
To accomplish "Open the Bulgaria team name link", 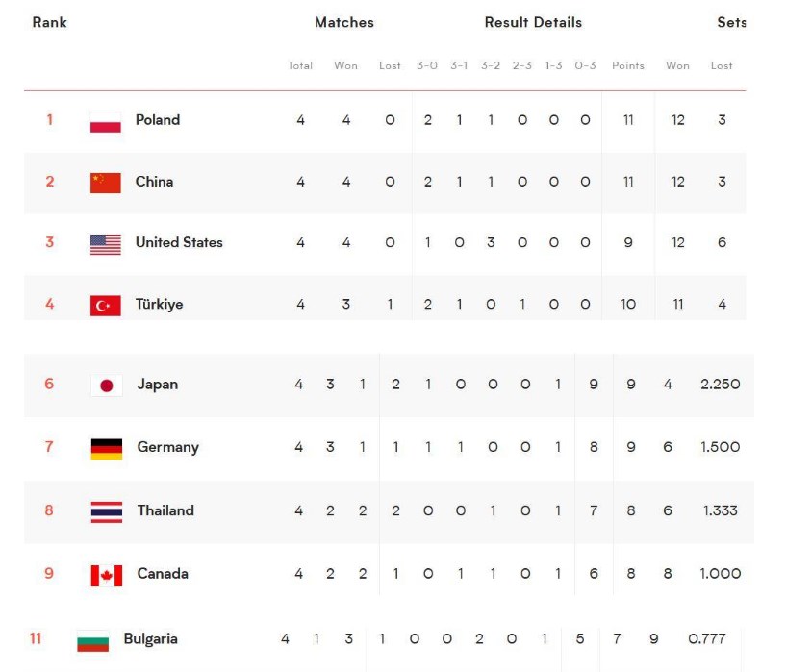I will (x=150, y=638).
